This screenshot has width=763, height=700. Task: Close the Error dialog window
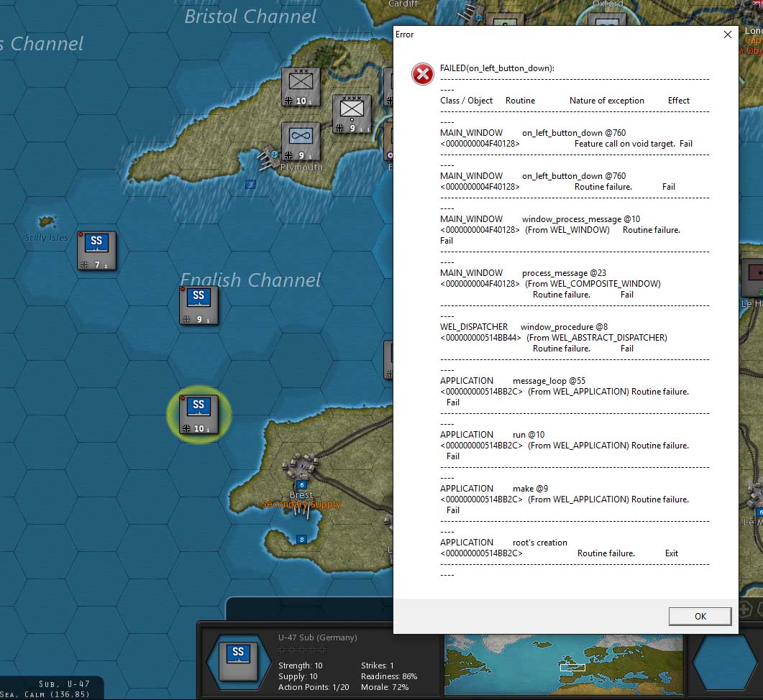[728, 34]
